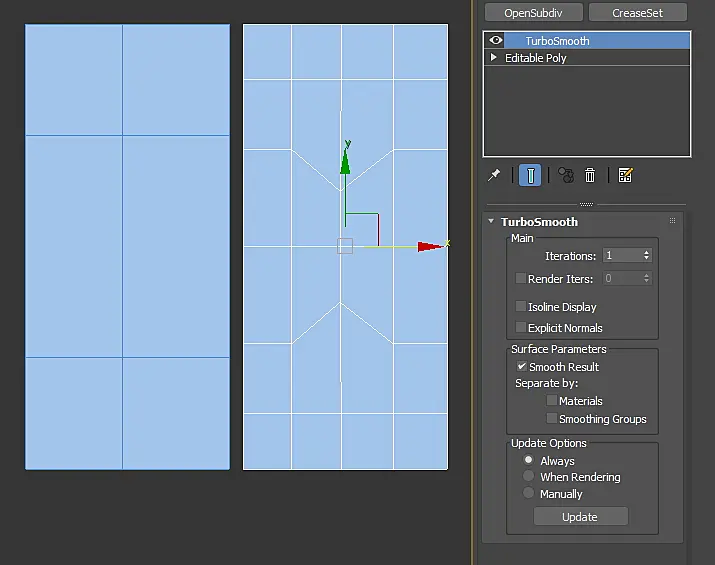
Task: Open Configure Modifier Sets icon
Action: click(625, 175)
